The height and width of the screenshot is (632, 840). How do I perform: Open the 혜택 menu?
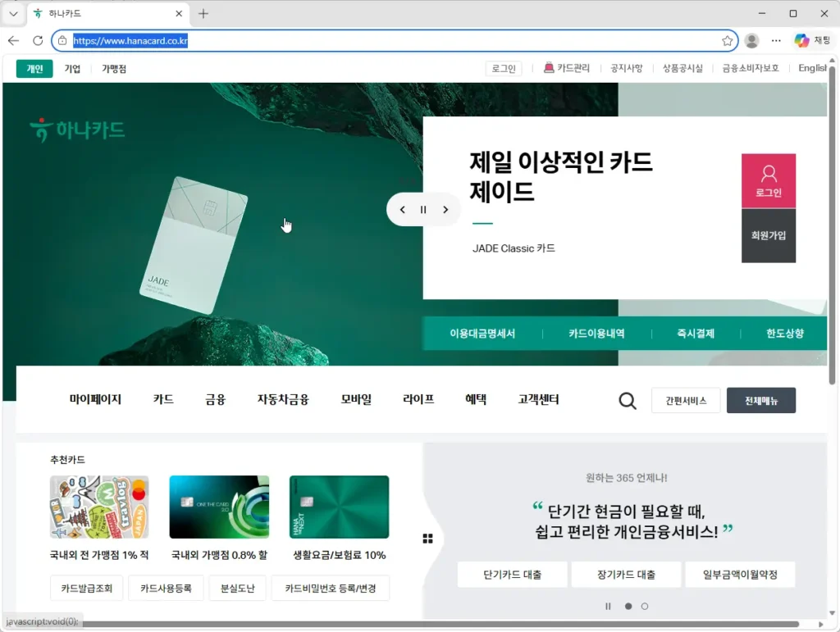[x=476, y=399]
